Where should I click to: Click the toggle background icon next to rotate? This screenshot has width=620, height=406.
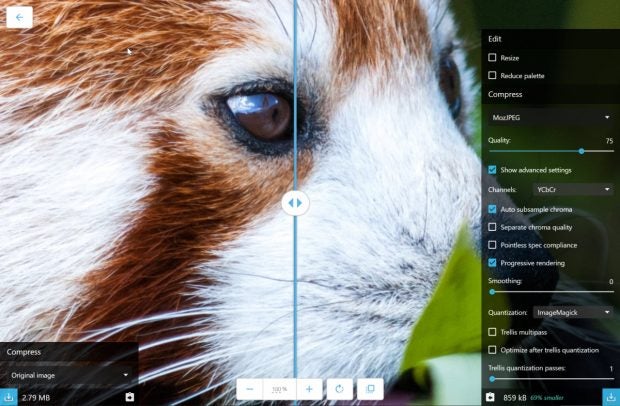coord(369,388)
